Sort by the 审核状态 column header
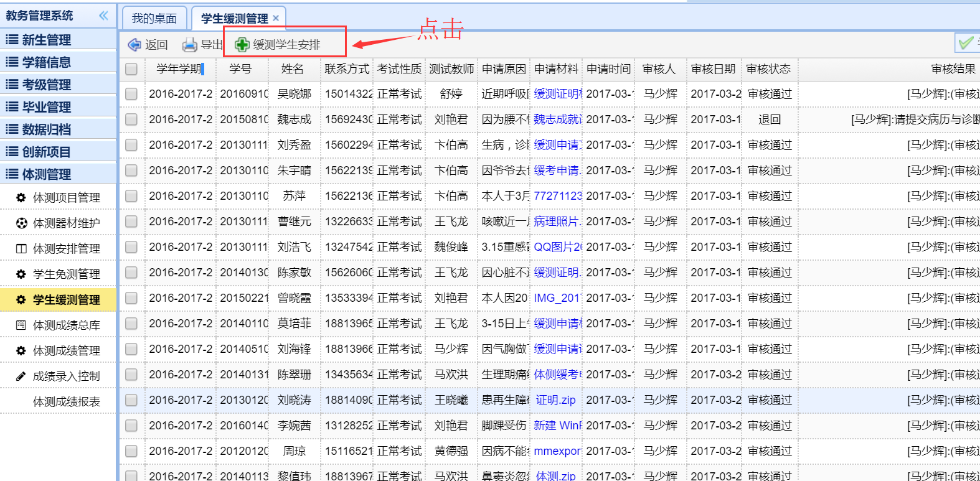Image resolution: width=980 pixels, height=481 pixels. [x=768, y=69]
